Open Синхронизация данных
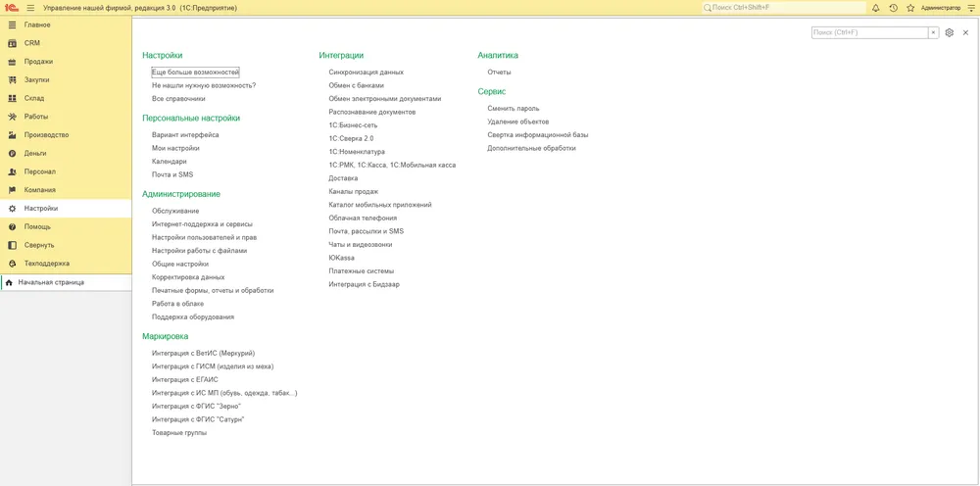 click(x=367, y=73)
